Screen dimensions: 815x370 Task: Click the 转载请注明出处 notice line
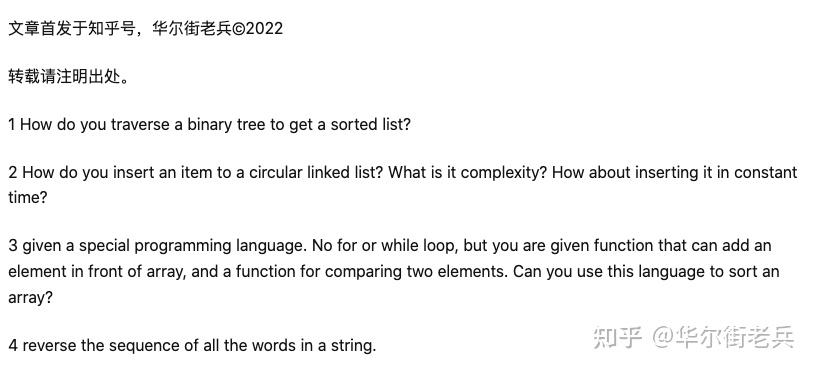[69, 77]
